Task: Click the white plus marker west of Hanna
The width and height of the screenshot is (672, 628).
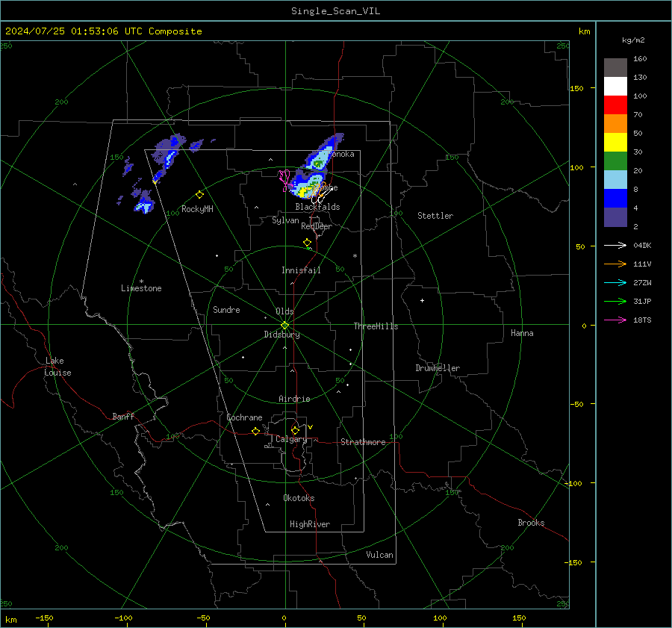Action: point(422,300)
